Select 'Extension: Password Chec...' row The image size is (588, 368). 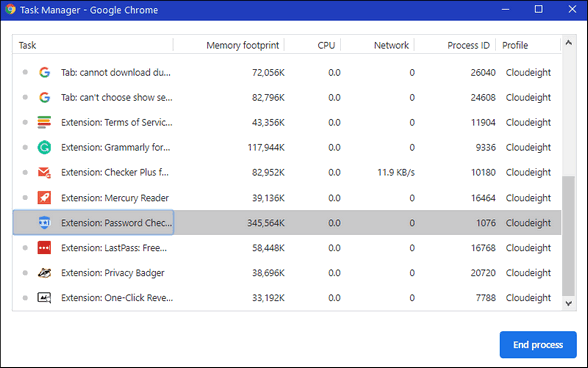click(287, 222)
